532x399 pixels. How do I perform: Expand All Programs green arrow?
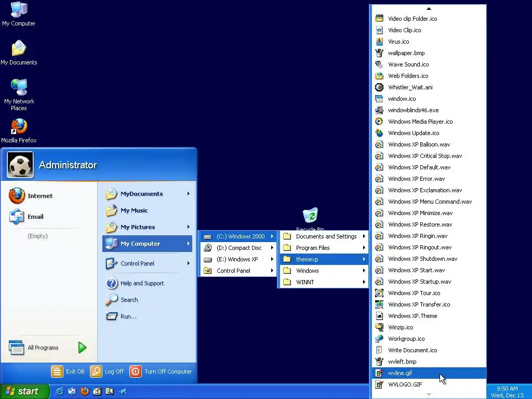tap(82, 348)
